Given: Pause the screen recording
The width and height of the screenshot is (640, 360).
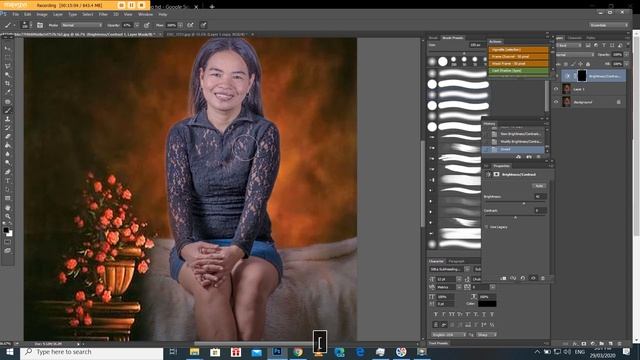Looking at the screenshot, I should point(131,5).
